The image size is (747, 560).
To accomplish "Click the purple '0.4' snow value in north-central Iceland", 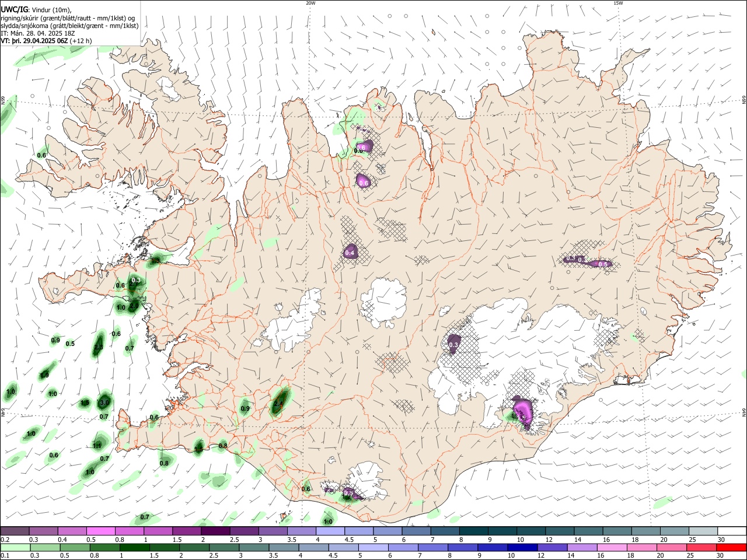I will 350,253.
